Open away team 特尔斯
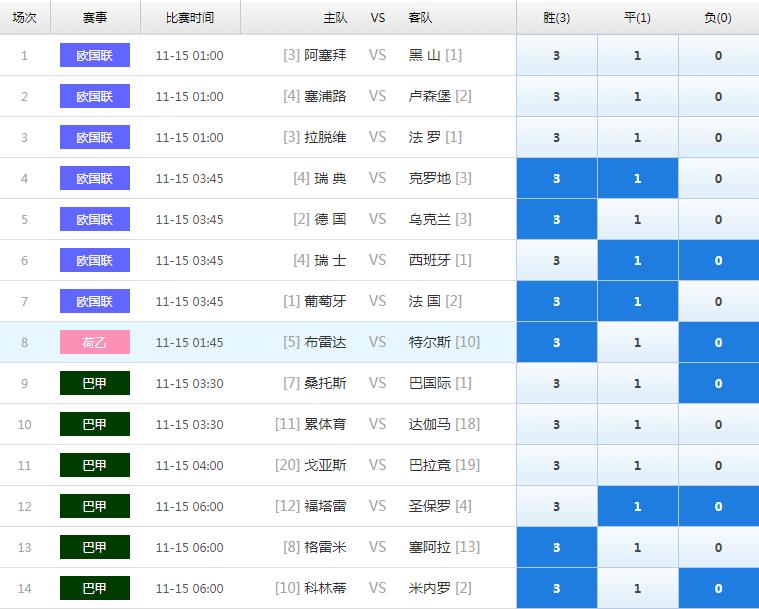The width and height of the screenshot is (759, 609). [430, 342]
